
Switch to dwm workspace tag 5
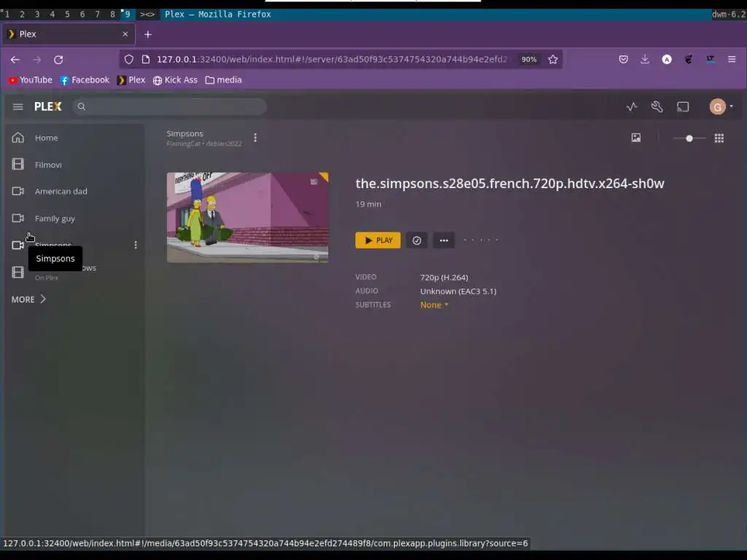(67, 15)
